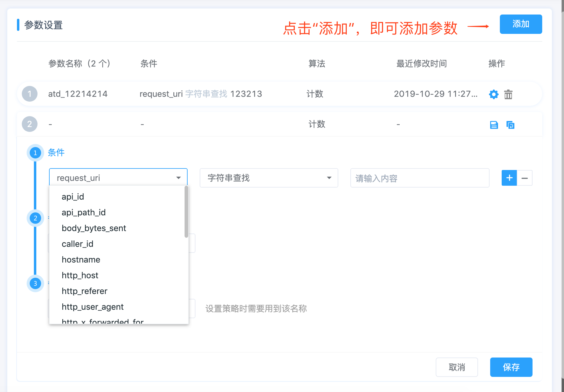The width and height of the screenshot is (564, 392).
Task: Open the 字符串查找 operator dropdown
Action: tap(269, 178)
